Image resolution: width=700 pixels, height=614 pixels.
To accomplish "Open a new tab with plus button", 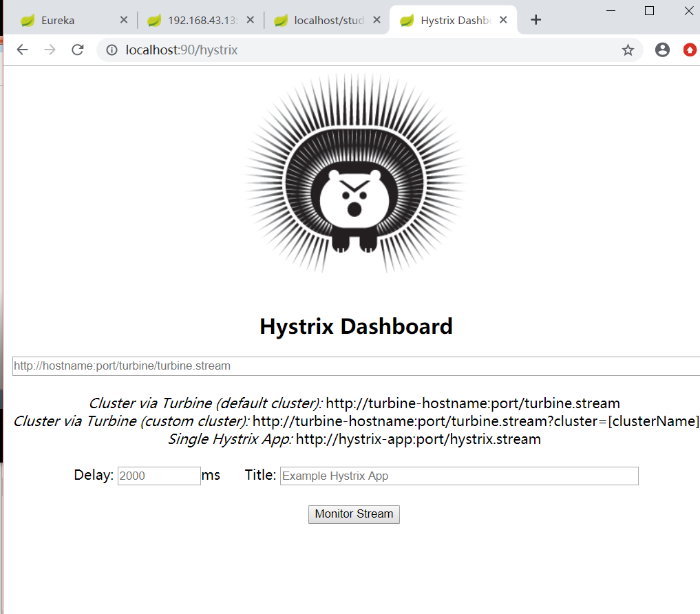I will pos(535,20).
